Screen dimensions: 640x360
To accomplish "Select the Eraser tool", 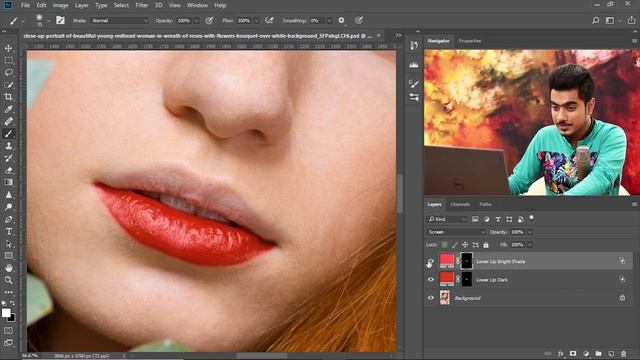I will [9, 170].
